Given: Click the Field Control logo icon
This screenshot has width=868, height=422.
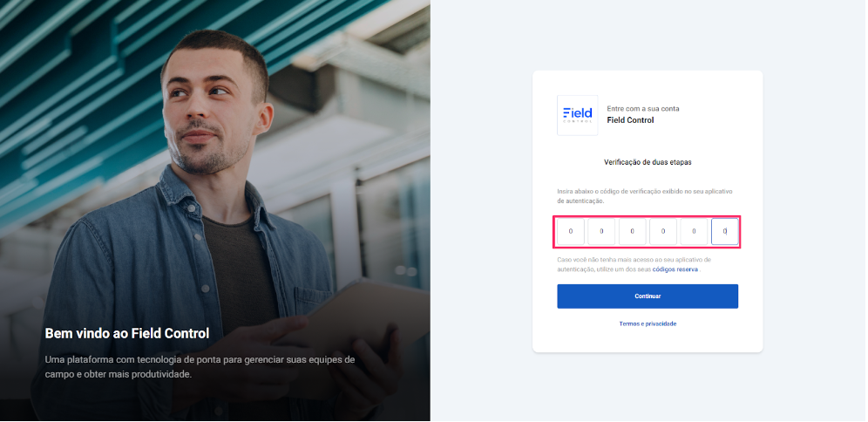Looking at the screenshot, I should click(x=578, y=115).
